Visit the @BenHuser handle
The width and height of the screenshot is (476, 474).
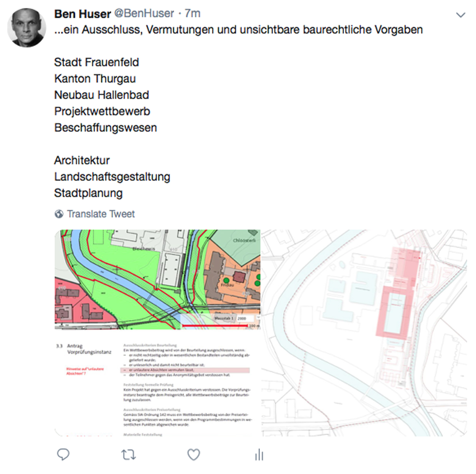pyautogui.click(x=144, y=13)
